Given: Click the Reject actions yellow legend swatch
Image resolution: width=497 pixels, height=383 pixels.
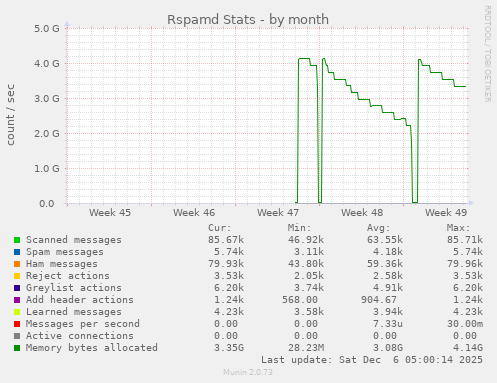Looking at the screenshot, I should (17, 276).
